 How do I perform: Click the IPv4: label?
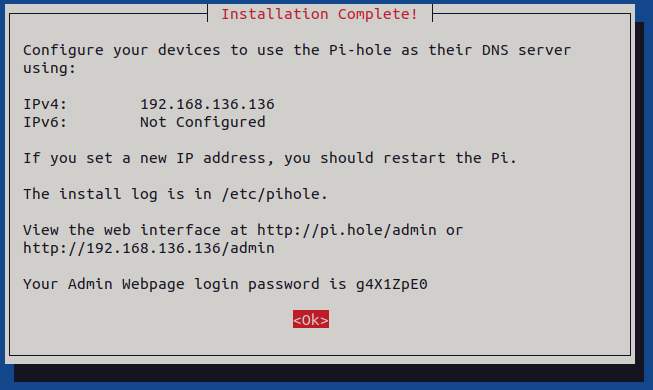(45, 104)
